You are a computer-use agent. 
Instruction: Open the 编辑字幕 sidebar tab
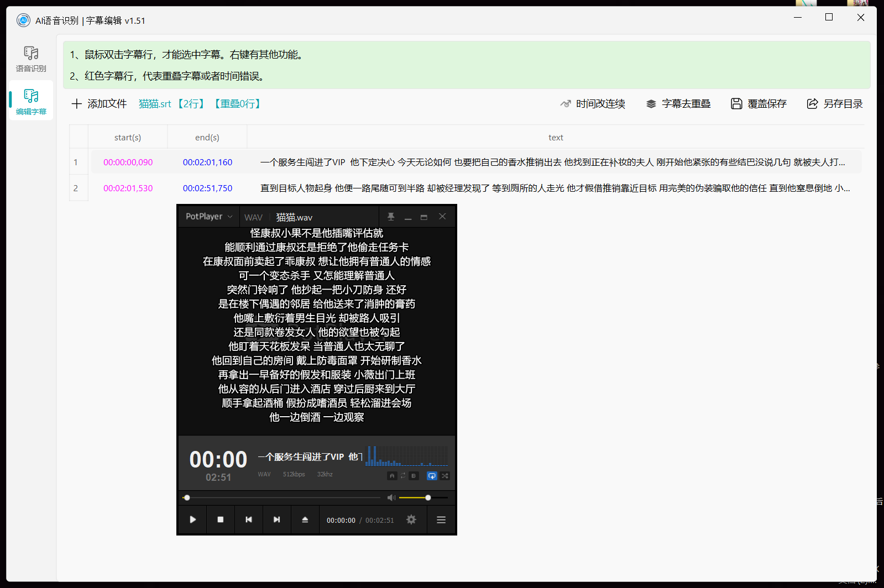pyautogui.click(x=31, y=102)
